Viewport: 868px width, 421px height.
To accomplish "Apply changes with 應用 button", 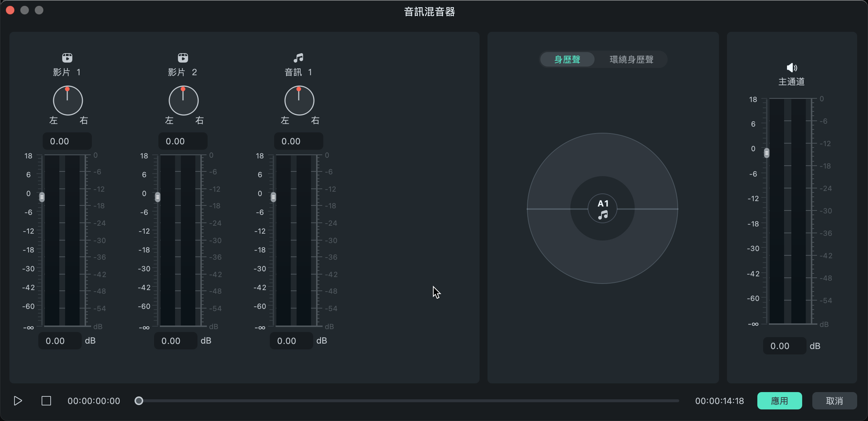I will tap(779, 401).
